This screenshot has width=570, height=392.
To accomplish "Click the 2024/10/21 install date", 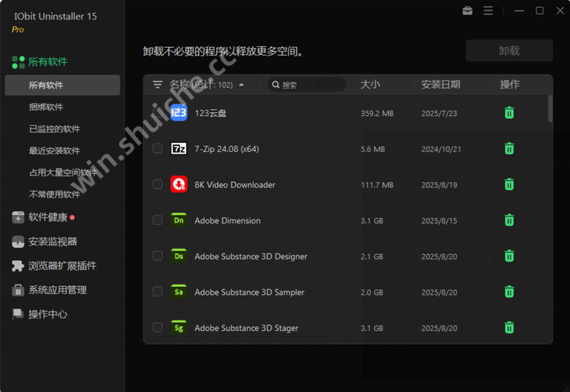I will (x=441, y=149).
